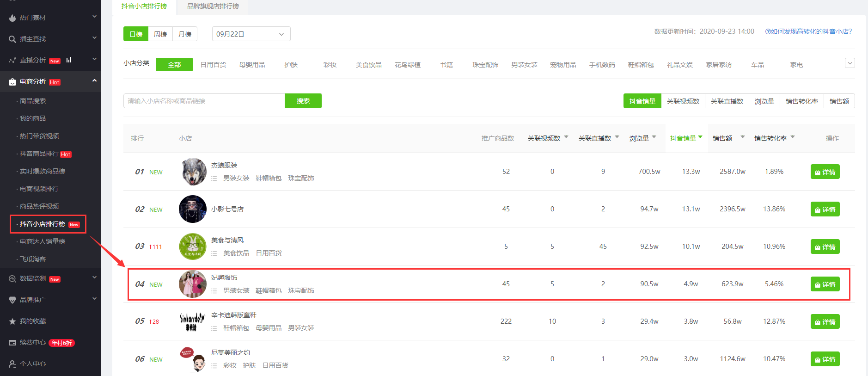Sort 关联视频数 column header
The height and width of the screenshot is (376, 868).
pyautogui.click(x=548, y=138)
